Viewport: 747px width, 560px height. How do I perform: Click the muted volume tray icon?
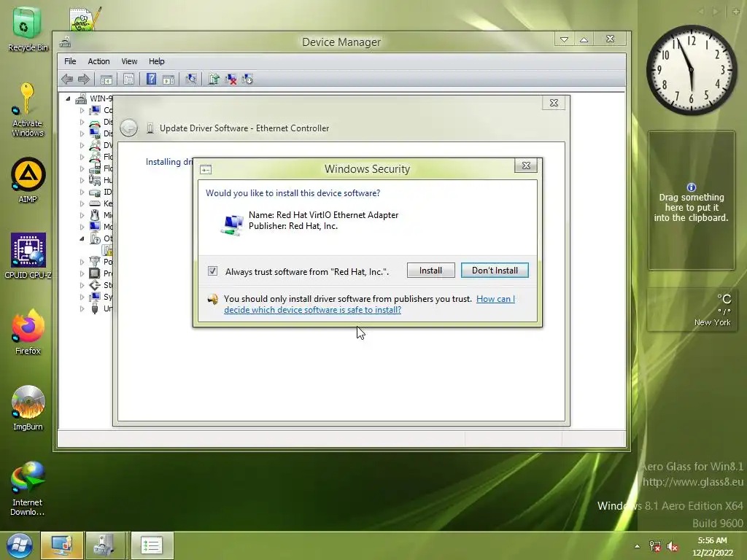673,546
